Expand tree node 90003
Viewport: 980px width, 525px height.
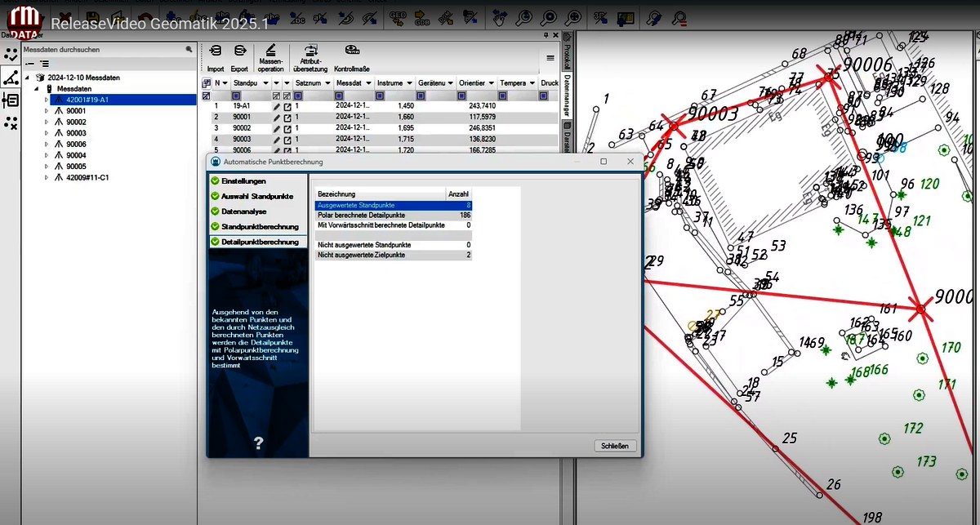tap(47, 133)
